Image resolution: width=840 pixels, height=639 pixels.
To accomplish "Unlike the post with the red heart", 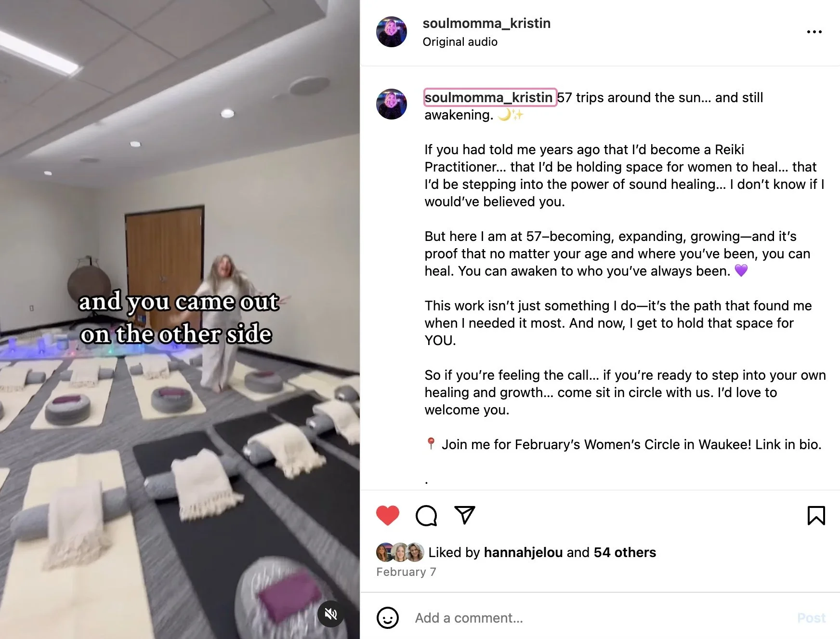I will [388, 515].
